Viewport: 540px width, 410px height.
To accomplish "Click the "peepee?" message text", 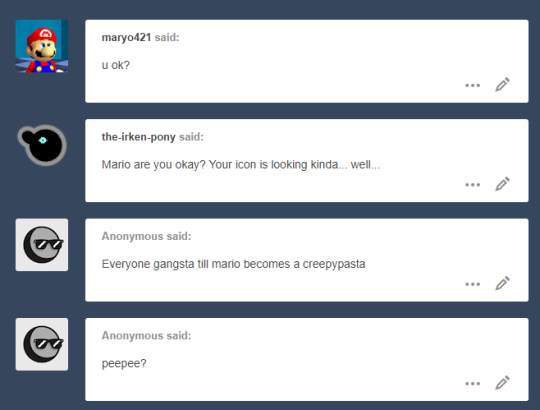I will pos(124,364).
